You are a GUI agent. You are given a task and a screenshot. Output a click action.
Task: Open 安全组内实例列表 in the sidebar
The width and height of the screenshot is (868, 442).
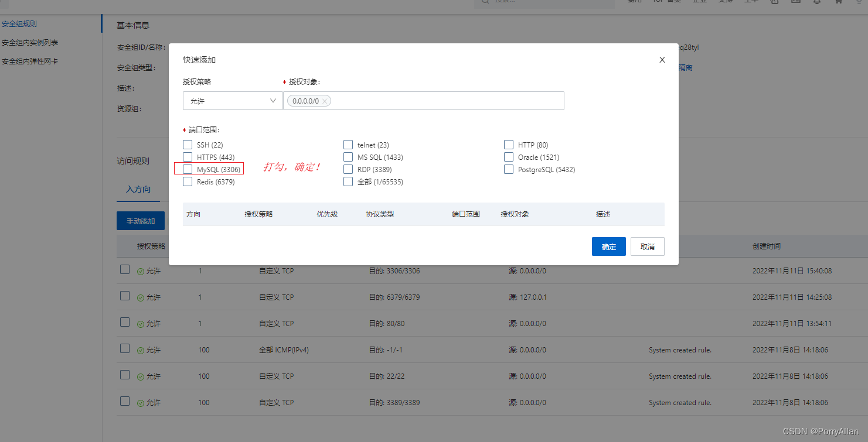pos(30,43)
